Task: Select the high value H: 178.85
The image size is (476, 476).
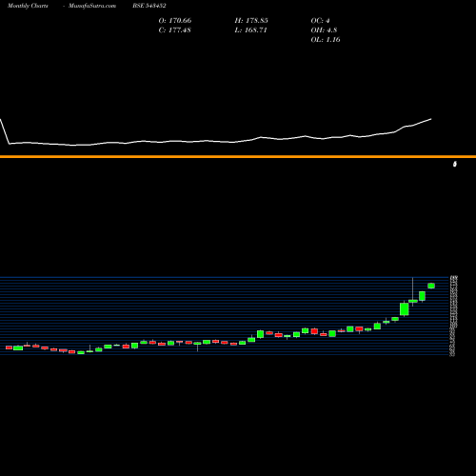Action: (x=251, y=21)
